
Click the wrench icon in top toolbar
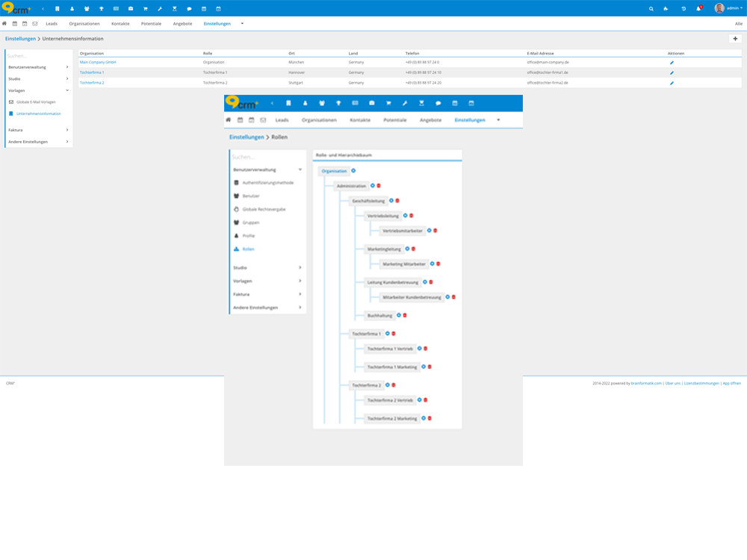click(160, 8)
